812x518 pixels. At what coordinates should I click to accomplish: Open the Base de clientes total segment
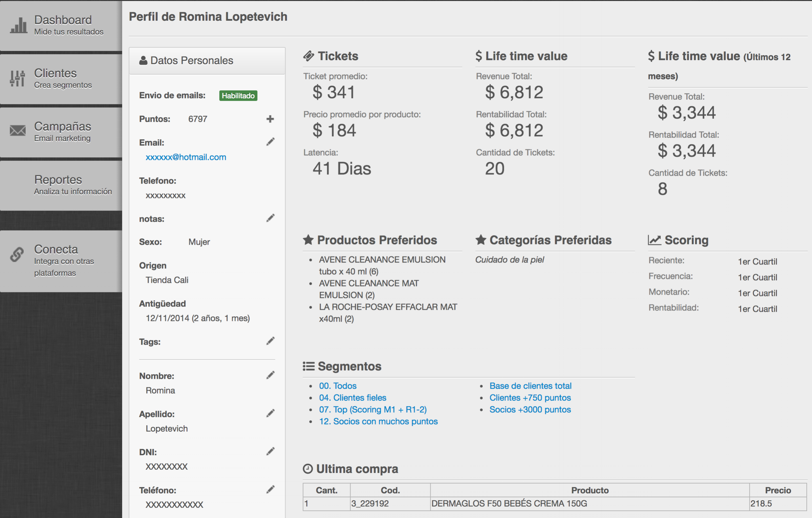click(530, 386)
